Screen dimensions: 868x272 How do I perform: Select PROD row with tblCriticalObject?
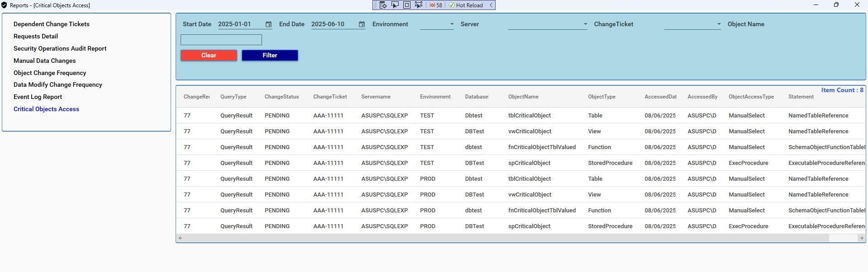click(x=520, y=178)
